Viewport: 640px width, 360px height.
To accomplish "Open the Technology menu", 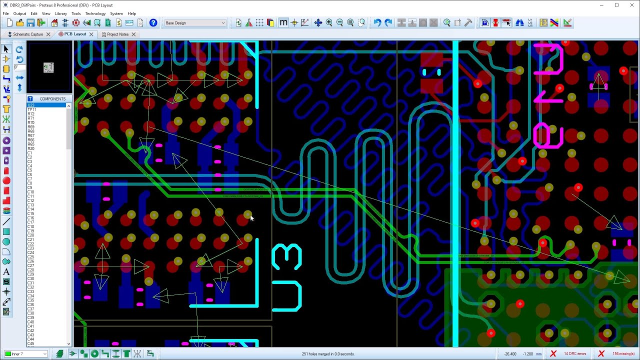I will coord(95,13).
